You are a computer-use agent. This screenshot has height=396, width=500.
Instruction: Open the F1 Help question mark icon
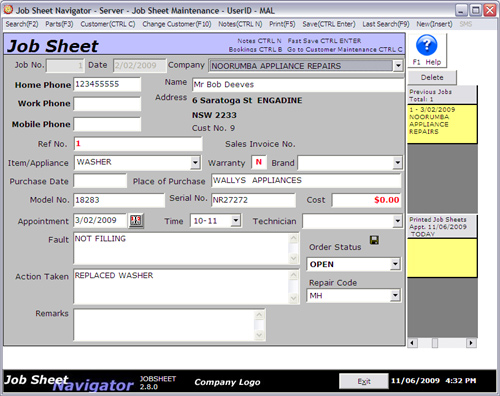(x=426, y=45)
